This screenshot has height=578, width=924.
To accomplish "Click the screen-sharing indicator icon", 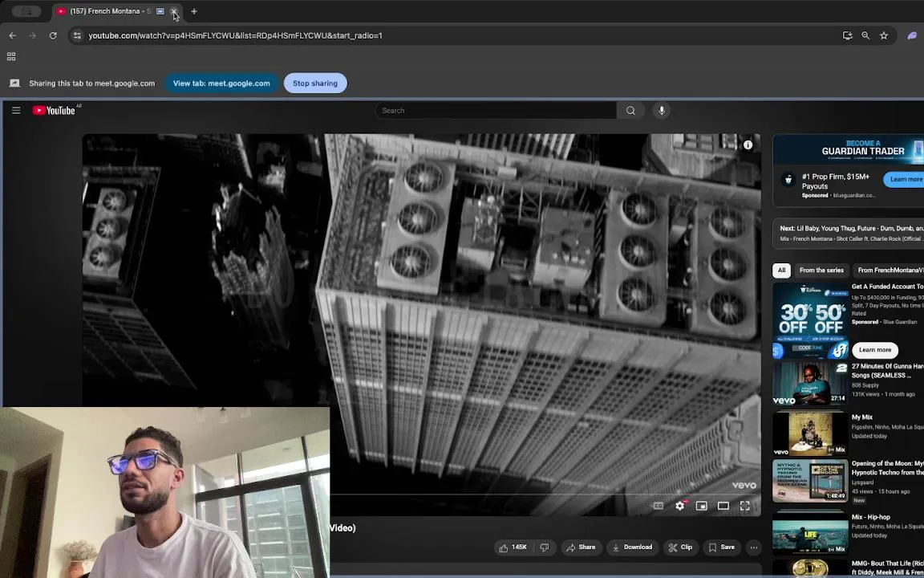I will 14,83.
